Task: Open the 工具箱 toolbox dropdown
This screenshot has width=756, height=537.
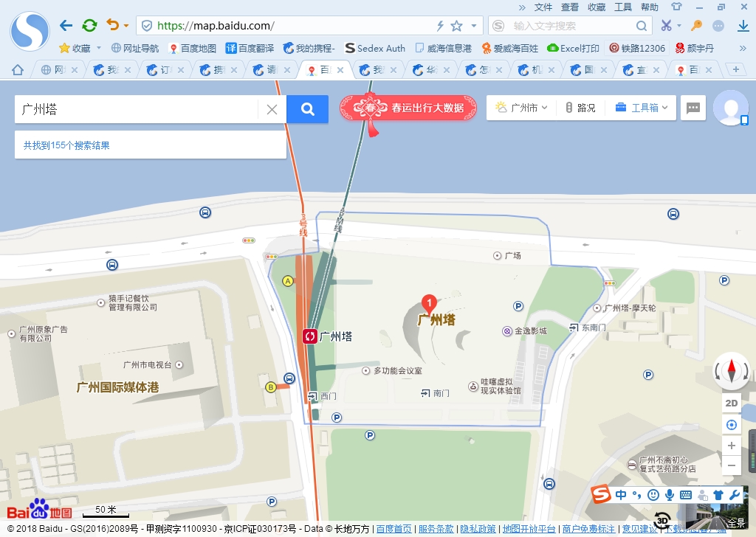Action: [641, 108]
